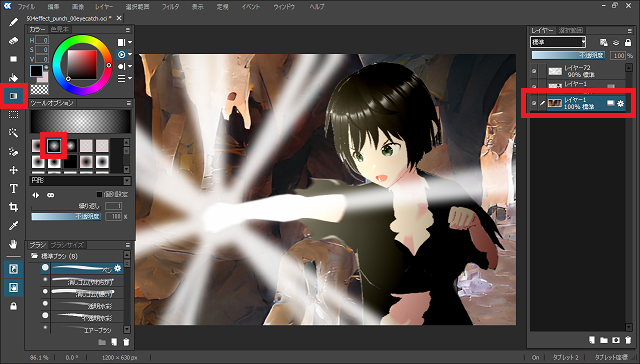Select the move layer tool
This screenshot has width=640, height=364.
click(x=13, y=170)
